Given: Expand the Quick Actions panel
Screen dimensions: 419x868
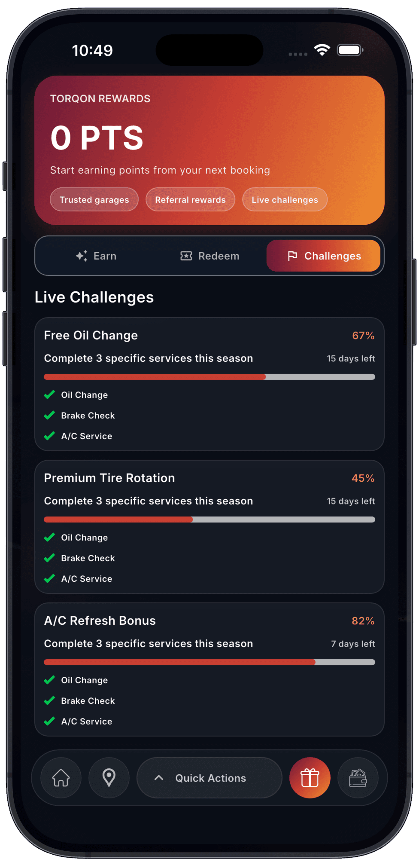Looking at the screenshot, I should coord(209,778).
